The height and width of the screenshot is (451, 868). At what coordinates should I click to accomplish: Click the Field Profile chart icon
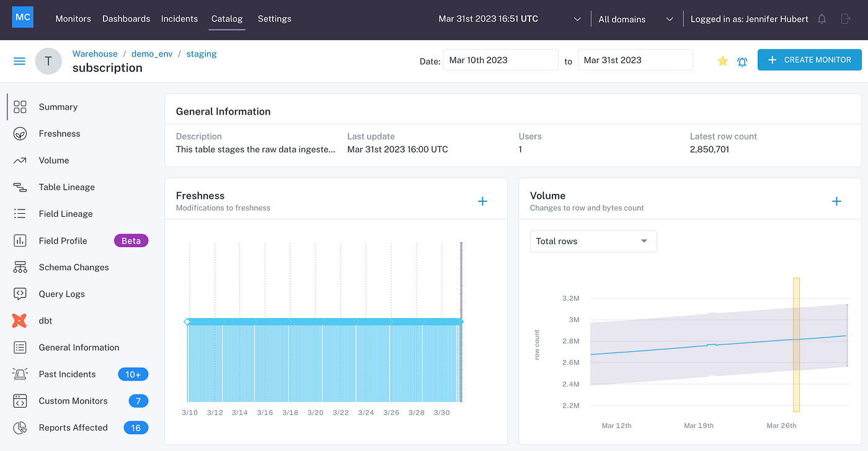(20, 240)
